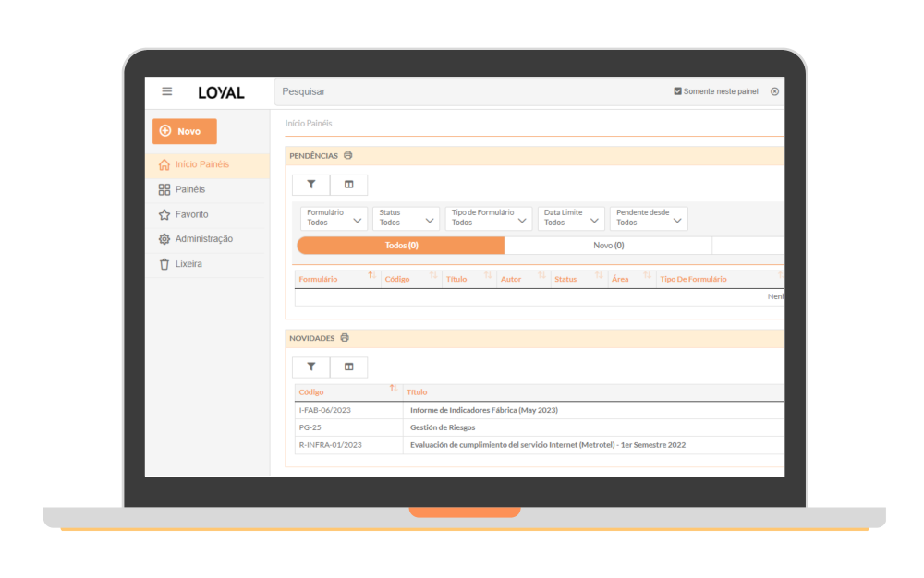This screenshot has width=924, height=578.
Task: Open the hamburger menu next to Loyal logo
Action: (167, 91)
